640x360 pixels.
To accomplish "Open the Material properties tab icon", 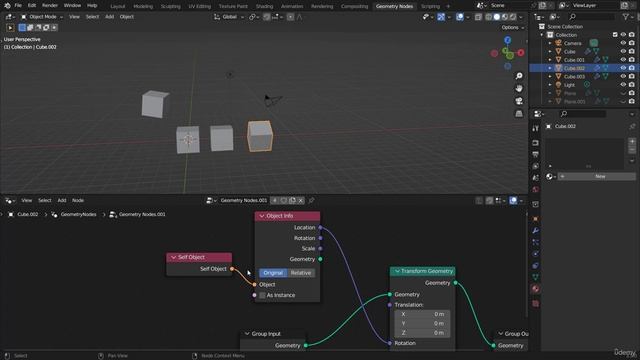I will pos(536,289).
